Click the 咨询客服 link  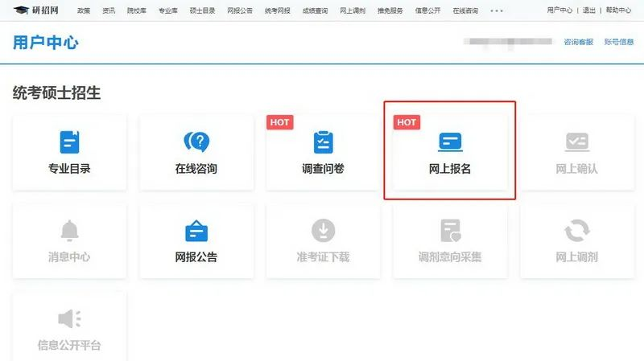tap(578, 42)
